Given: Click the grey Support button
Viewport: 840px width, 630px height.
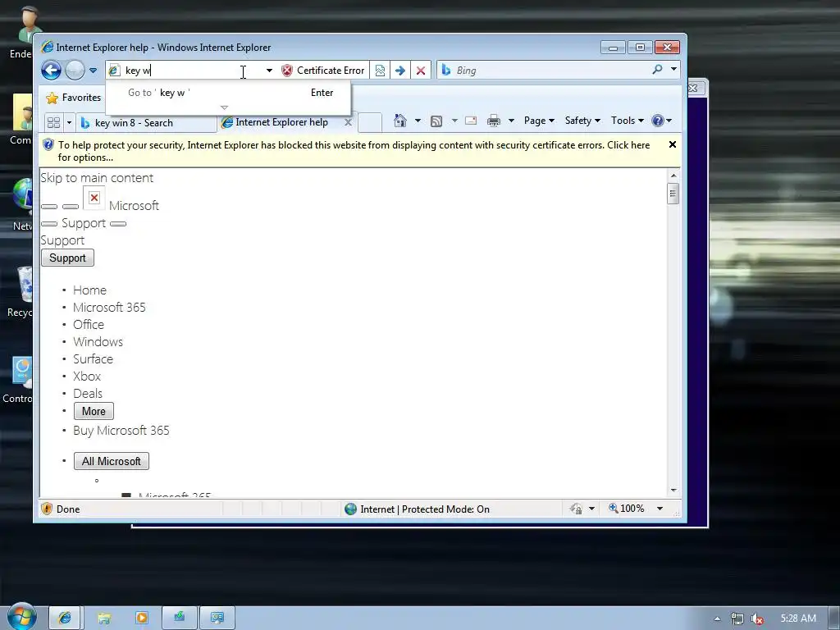Looking at the screenshot, I should coord(67,258).
